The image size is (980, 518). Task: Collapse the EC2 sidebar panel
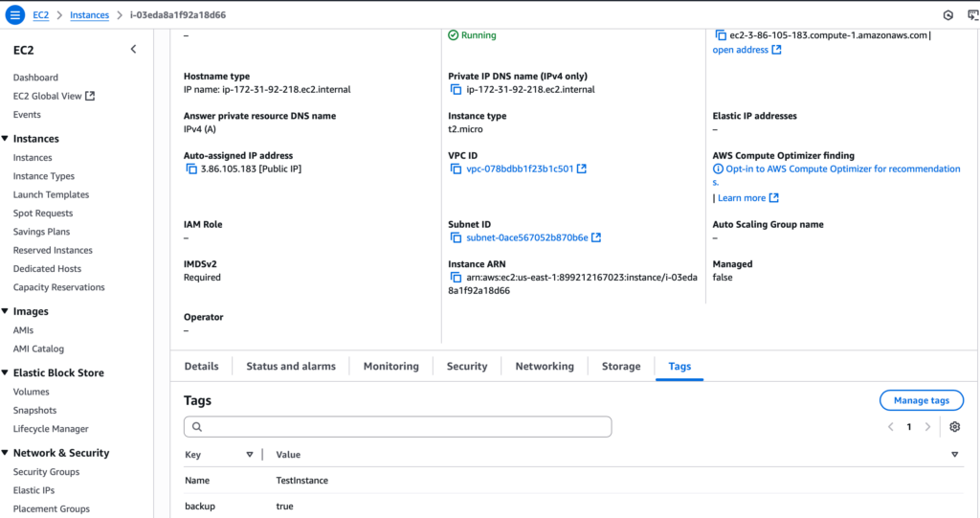point(133,50)
